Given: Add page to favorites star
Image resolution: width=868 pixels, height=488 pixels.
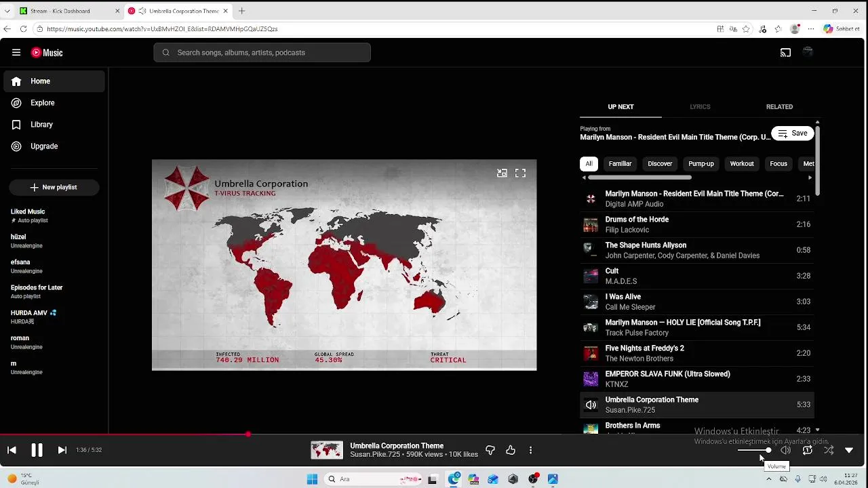Looking at the screenshot, I should 746,29.
